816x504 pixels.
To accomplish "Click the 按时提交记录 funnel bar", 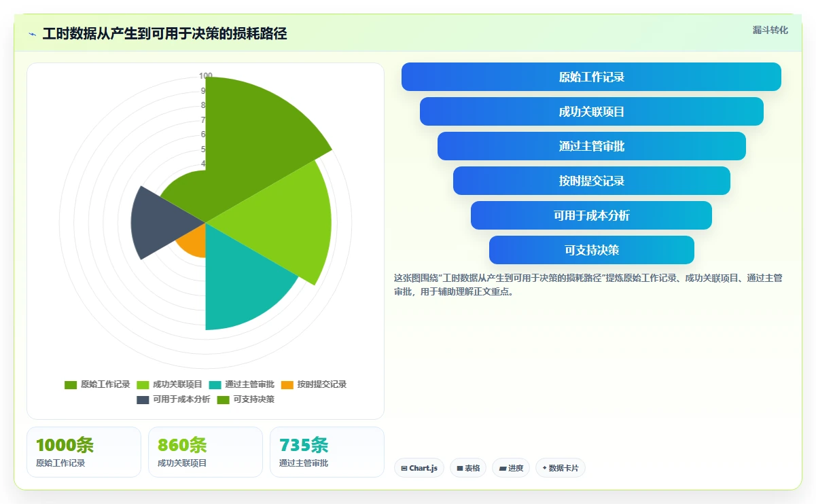I will [x=591, y=181].
